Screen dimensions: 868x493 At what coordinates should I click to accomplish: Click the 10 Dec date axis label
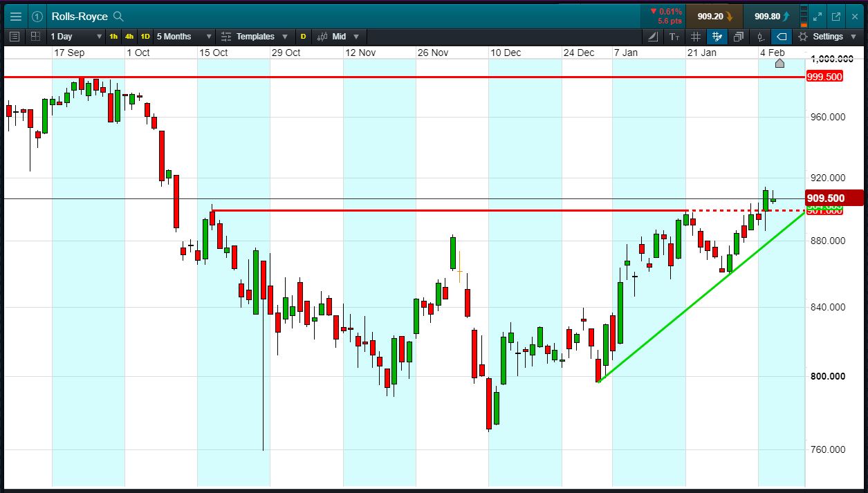click(506, 53)
